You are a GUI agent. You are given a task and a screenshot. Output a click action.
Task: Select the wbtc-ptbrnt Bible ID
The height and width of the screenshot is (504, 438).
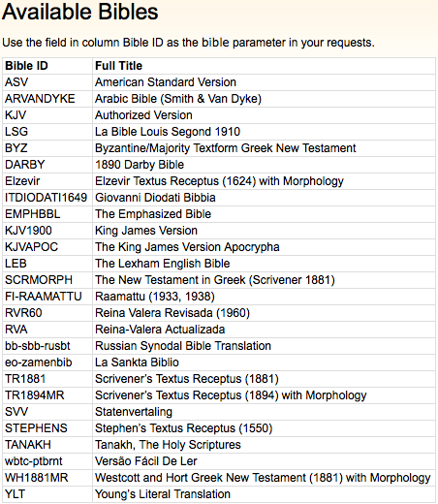coord(34,461)
